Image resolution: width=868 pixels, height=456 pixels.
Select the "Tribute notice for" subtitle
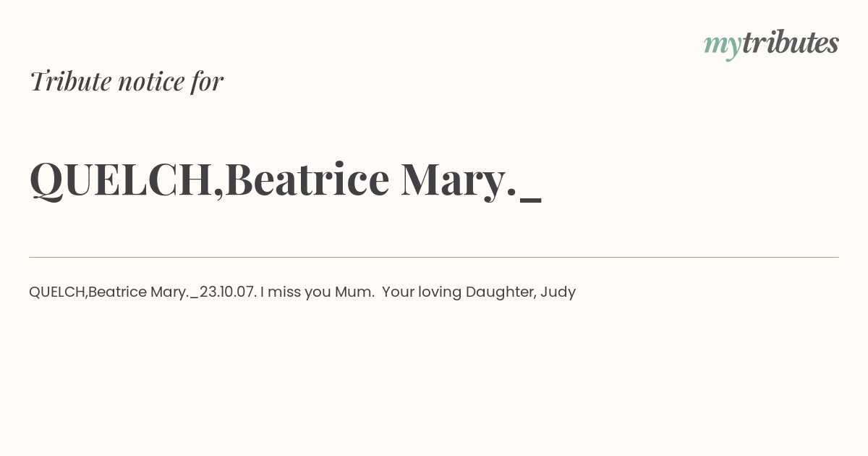126,81
